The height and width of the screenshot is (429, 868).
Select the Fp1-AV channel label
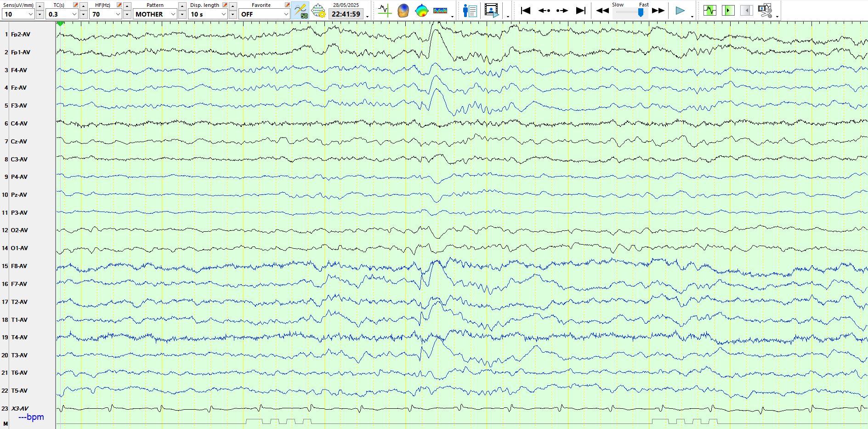(21, 52)
